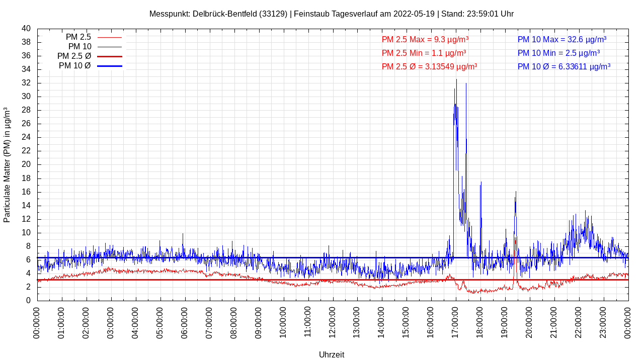
Task: Select the PM 10 Ø legend entry
Action: (74, 66)
